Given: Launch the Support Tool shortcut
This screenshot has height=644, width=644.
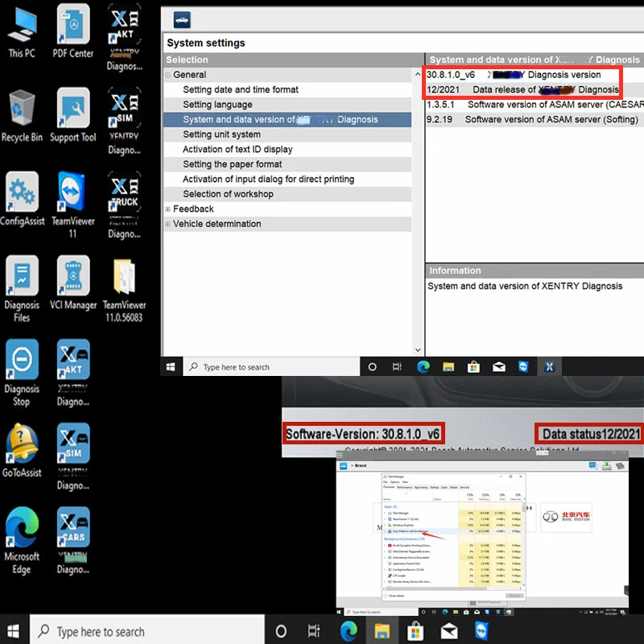Looking at the screenshot, I should pyautogui.click(x=73, y=116).
